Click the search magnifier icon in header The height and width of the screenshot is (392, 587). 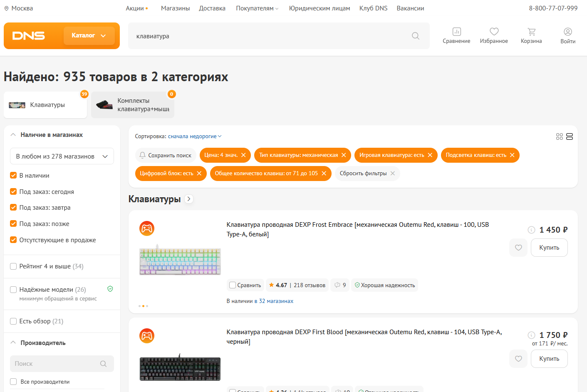tap(415, 36)
